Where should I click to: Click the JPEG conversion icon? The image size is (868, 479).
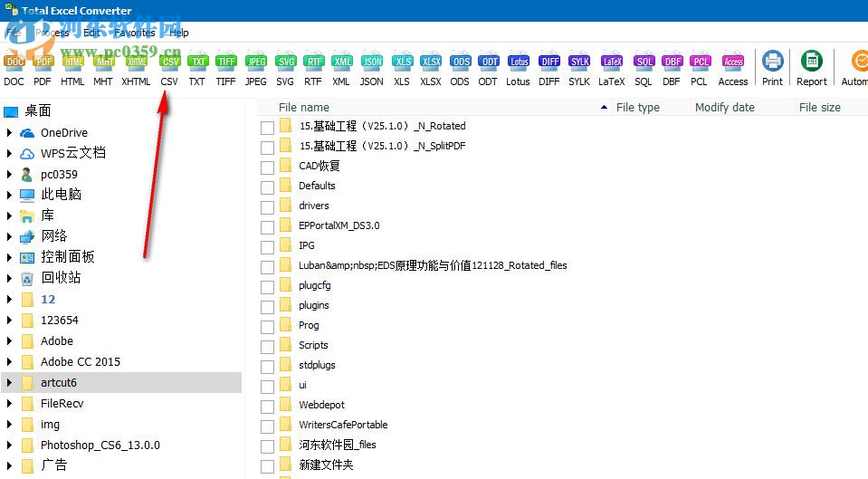tap(256, 62)
